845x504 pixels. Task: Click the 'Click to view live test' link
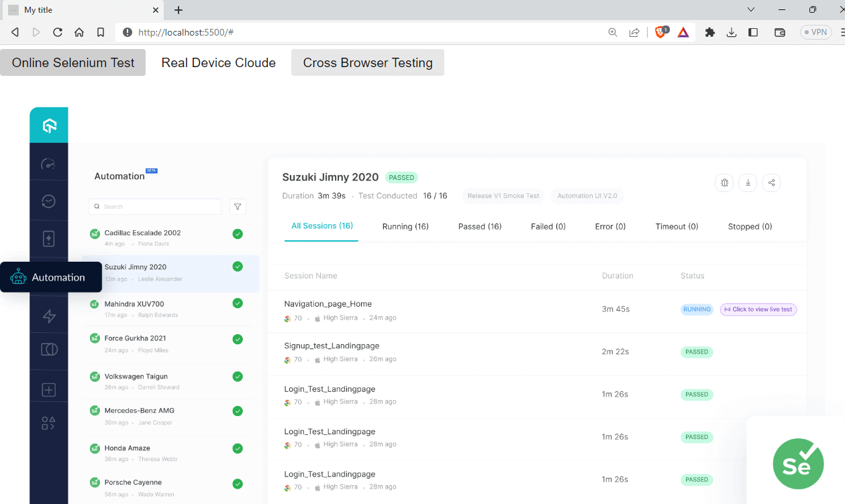pyautogui.click(x=758, y=309)
